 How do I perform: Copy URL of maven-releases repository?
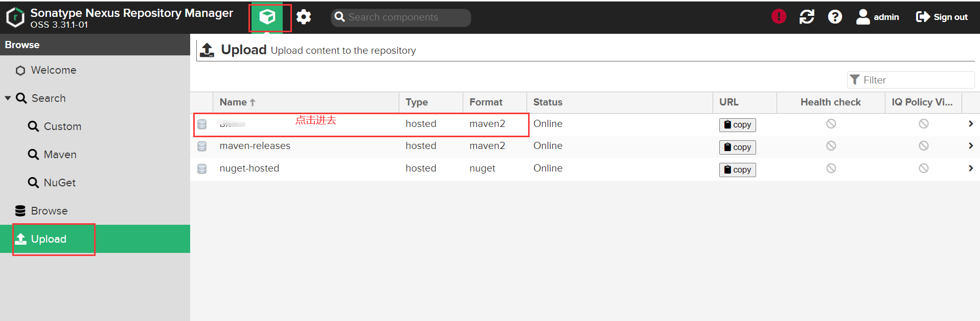(x=737, y=147)
